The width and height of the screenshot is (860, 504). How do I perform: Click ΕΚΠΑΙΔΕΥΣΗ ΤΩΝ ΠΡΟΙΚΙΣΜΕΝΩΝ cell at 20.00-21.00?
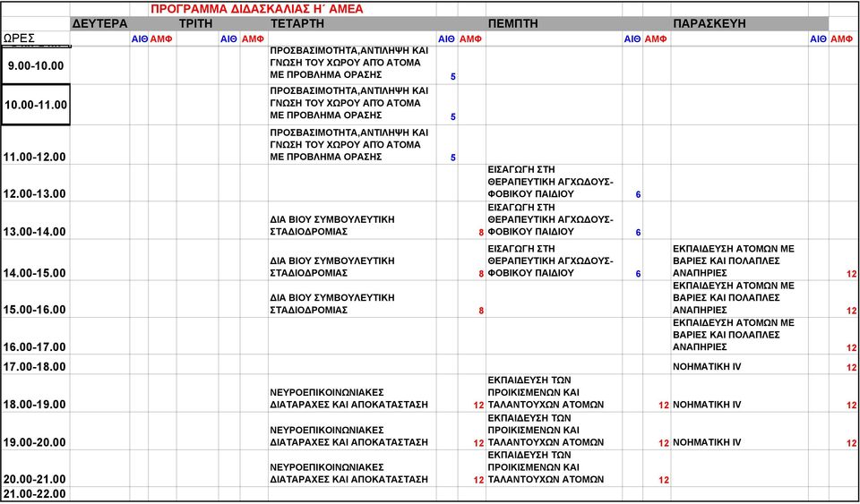[554, 468]
